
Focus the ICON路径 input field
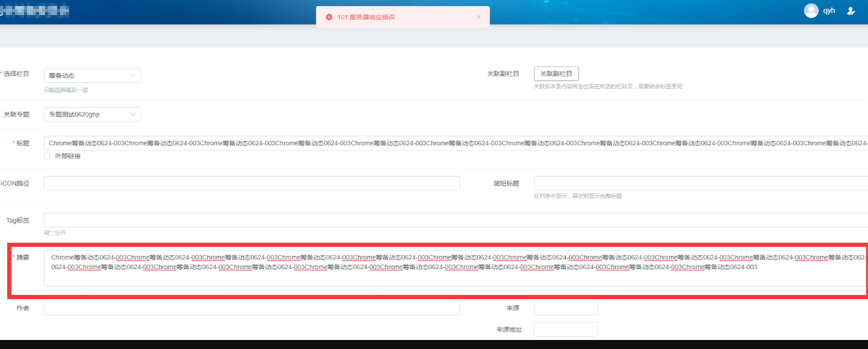252,183
